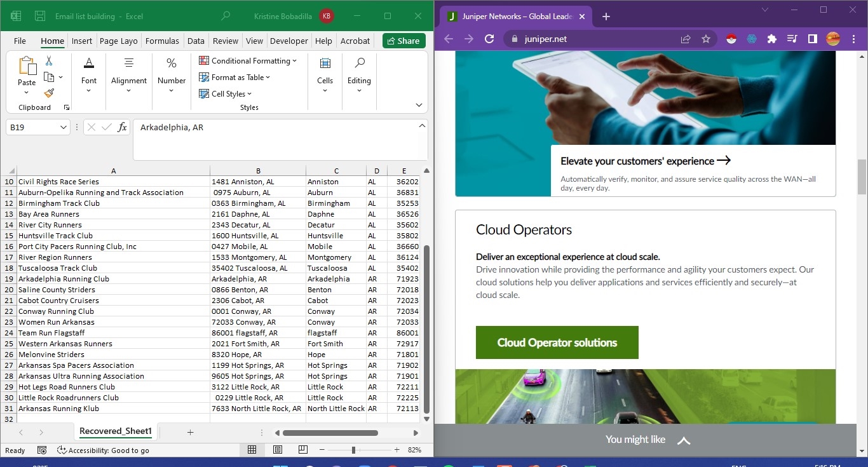Add a new sheet with plus button

pyautogui.click(x=190, y=432)
